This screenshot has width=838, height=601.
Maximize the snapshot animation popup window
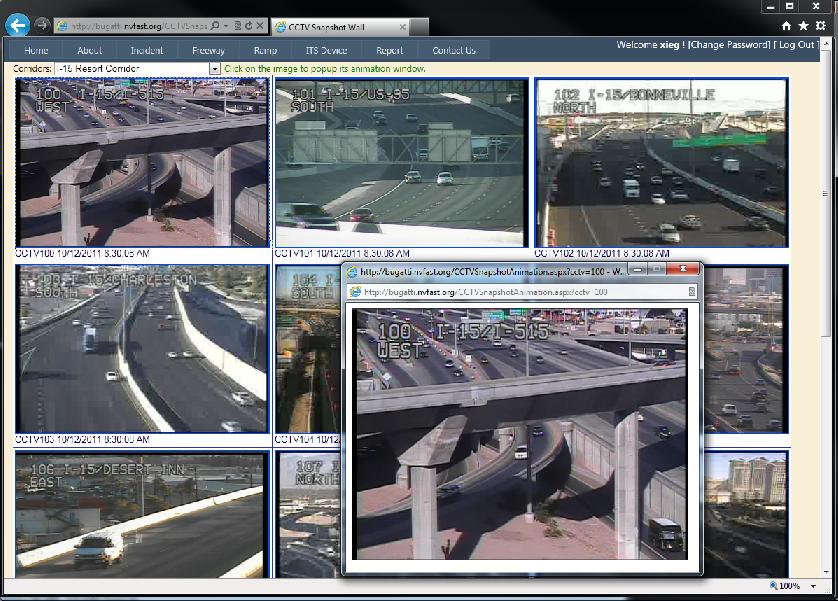point(657,269)
